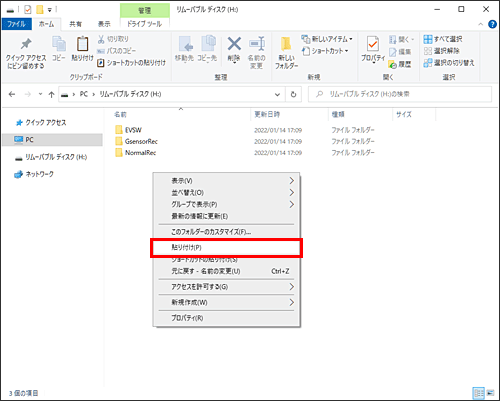This screenshot has height=401, width=500.
Task: Click Select All in the ribbon
Action: [443, 39]
